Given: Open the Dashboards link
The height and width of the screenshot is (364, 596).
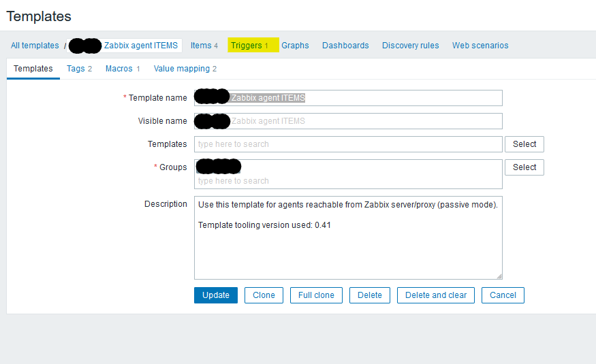Looking at the screenshot, I should pyautogui.click(x=345, y=46).
